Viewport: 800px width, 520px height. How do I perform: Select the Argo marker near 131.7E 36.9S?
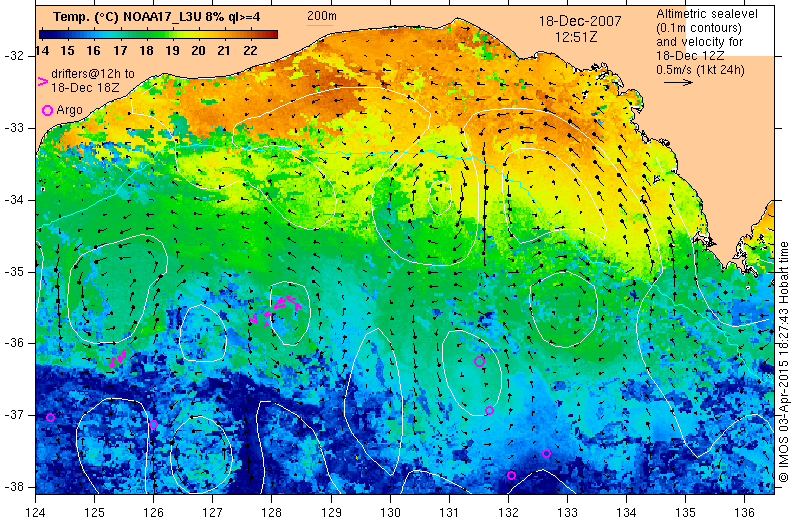pyautogui.click(x=489, y=410)
